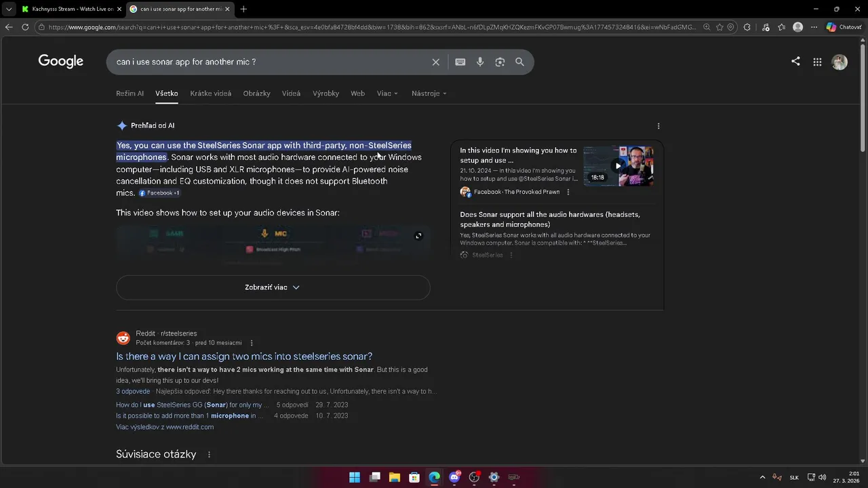Open 'How do I use SteelSeries GG' link
This screenshot has height=488, width=868.
click(193, 405)
